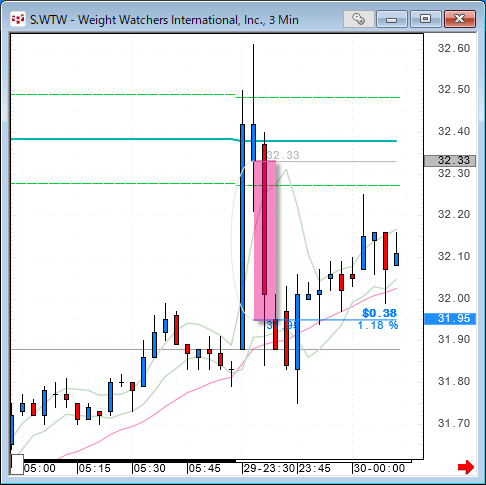Click the 23:45 time axis label
The image size is (486, 485).
tap(314, 468)
